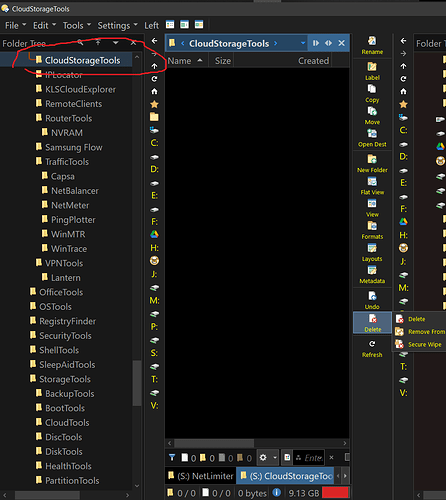The image size is (446, 500).
Task: Click the filter text input field
Action: 309,458
